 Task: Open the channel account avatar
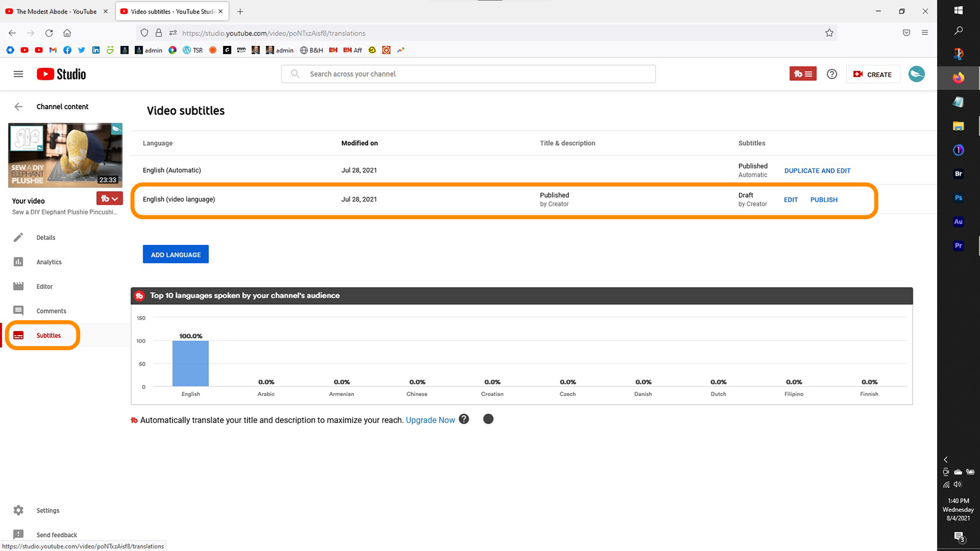coord(916,74)
